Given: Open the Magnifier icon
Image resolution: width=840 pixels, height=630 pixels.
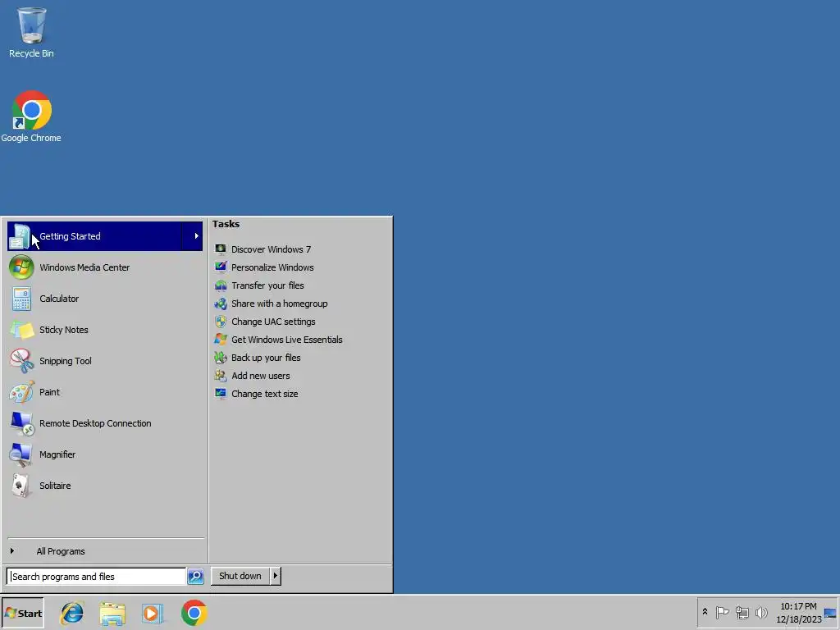Looking at the screenshot, I should coord(21,454).
